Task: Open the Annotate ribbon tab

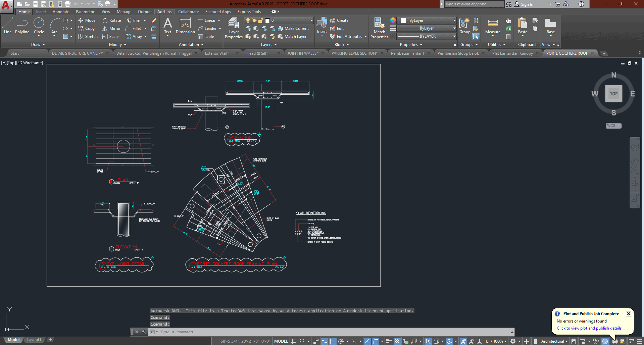Action: (x=61, y=12)
